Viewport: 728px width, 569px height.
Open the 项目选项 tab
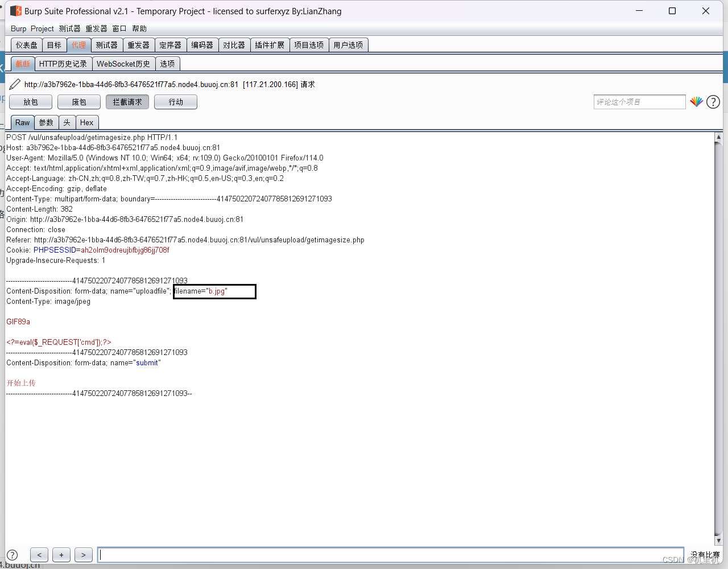point(309,45)
